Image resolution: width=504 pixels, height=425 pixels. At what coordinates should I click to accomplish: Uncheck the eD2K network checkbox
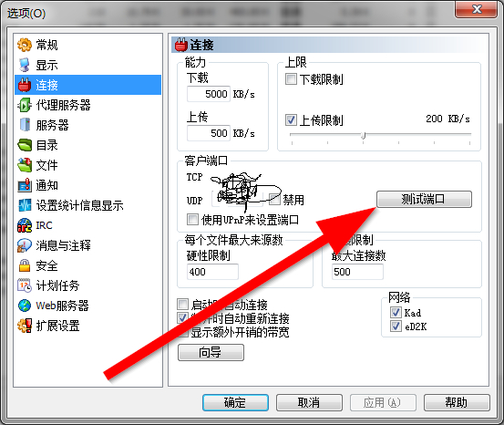[396, 327]
